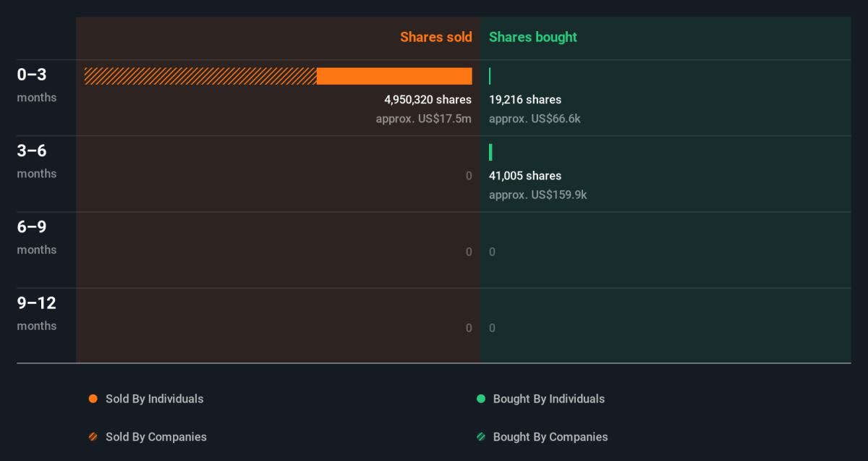The image size is (868, 461).
Task: Click the green Bought By Individuals legend dot
Action: click(480, 399)
